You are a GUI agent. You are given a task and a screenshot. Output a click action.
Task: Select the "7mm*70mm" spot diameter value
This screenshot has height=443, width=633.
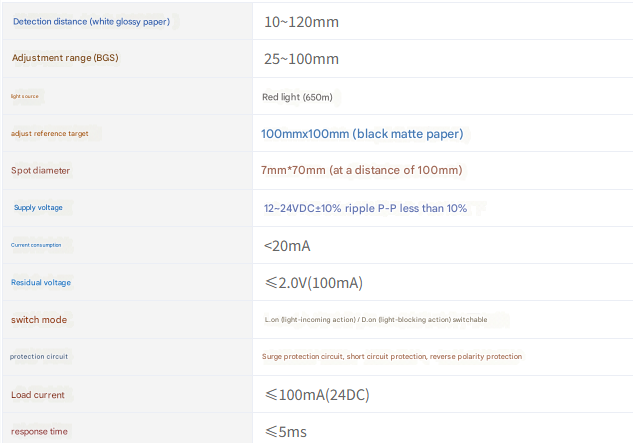coord(361,170)
